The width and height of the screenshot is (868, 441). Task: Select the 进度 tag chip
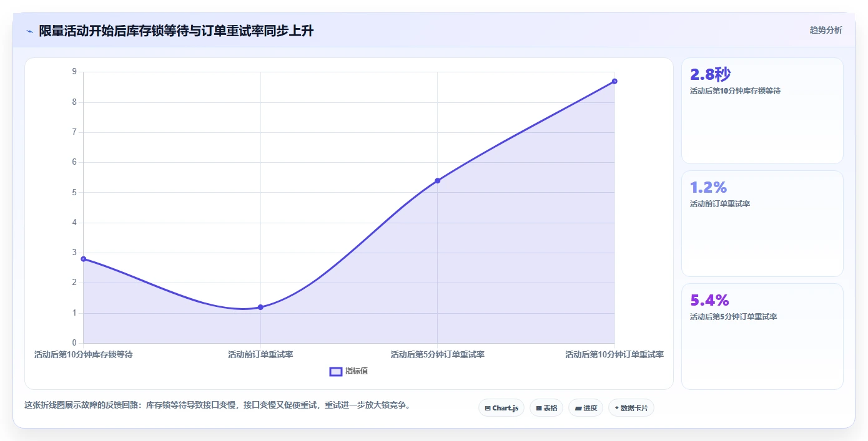(x=586, y=408)
